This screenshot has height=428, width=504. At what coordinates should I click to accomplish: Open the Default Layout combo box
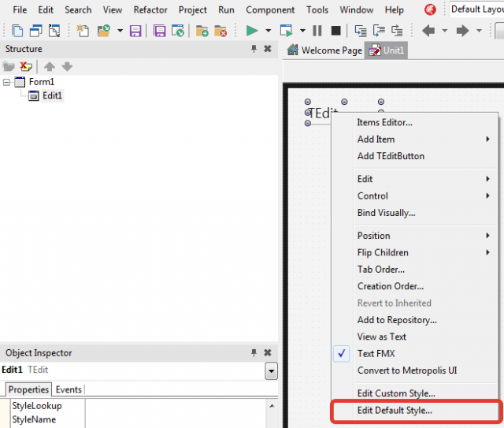click(x=476, y=9)
